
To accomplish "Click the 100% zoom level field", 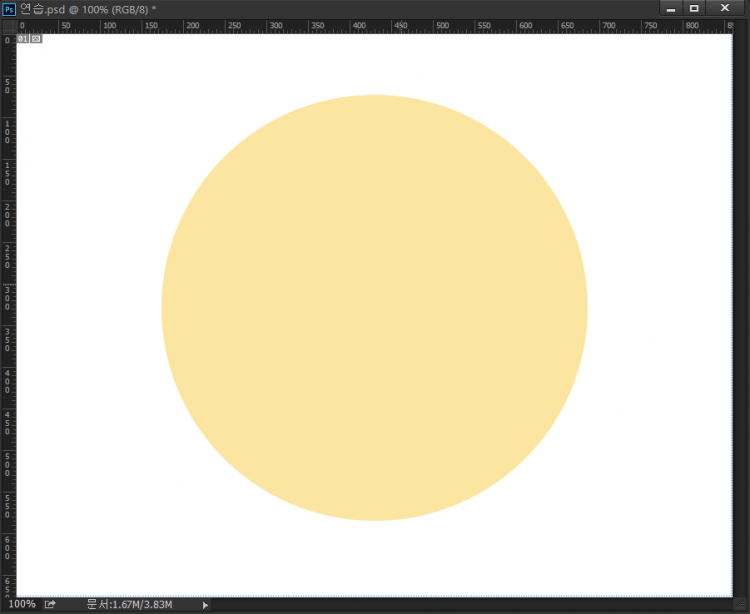I will coord(22,604).
